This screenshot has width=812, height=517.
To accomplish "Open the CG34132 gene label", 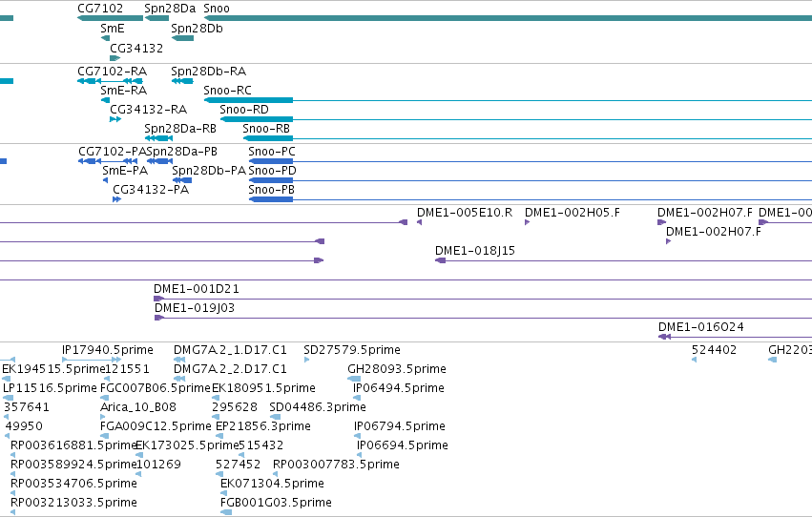I will [x=136, y=48].
